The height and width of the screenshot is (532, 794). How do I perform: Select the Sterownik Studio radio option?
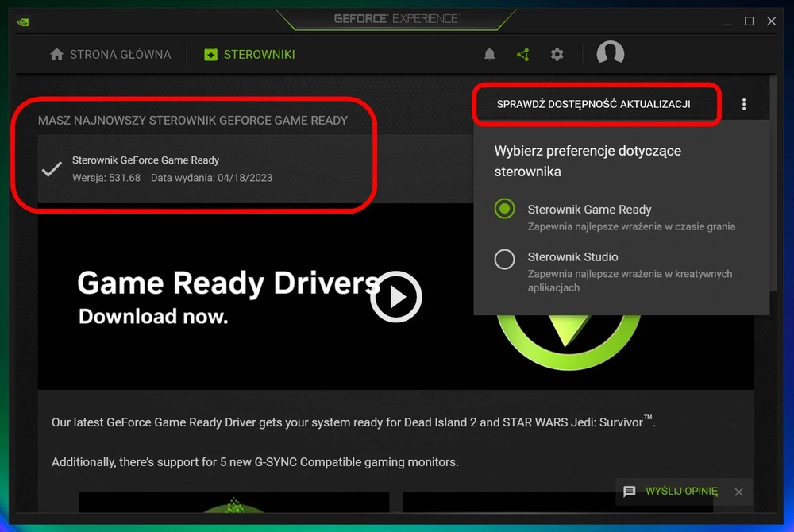coord(504,259)
